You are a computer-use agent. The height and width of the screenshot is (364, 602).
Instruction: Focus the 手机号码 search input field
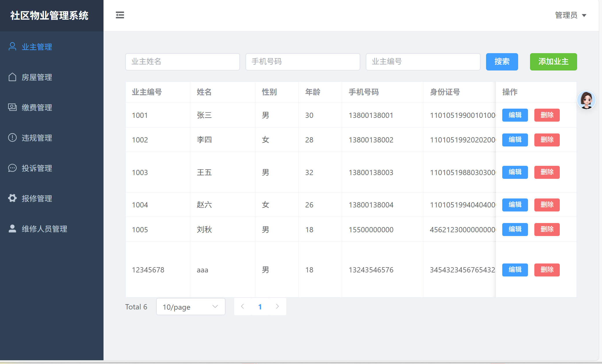(302, 62)
